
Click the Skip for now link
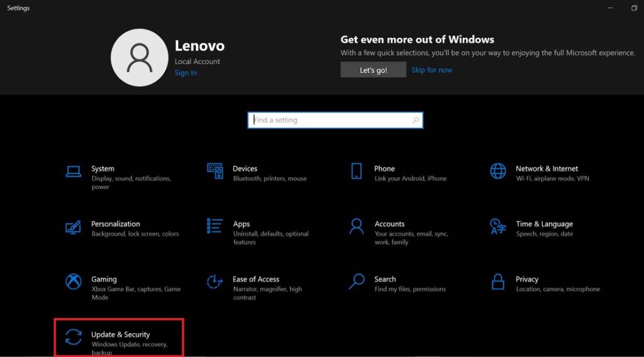(x=431, y=70)
